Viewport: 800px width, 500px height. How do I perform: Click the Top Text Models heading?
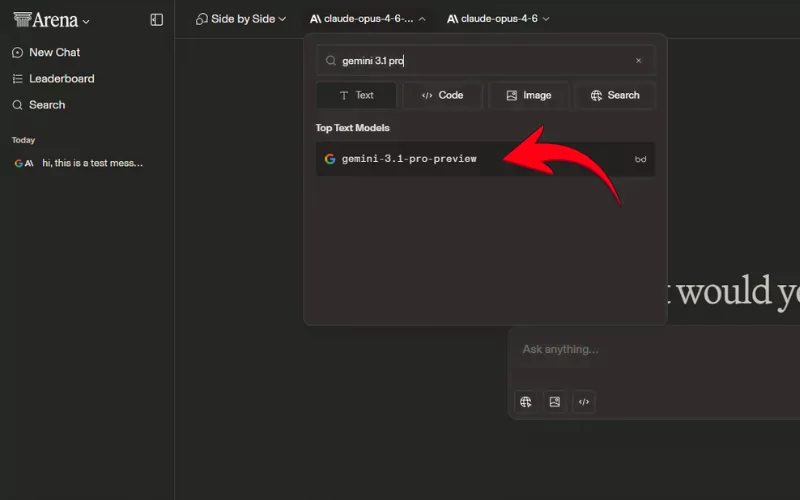pyautogui.click(x=353, y=128)
